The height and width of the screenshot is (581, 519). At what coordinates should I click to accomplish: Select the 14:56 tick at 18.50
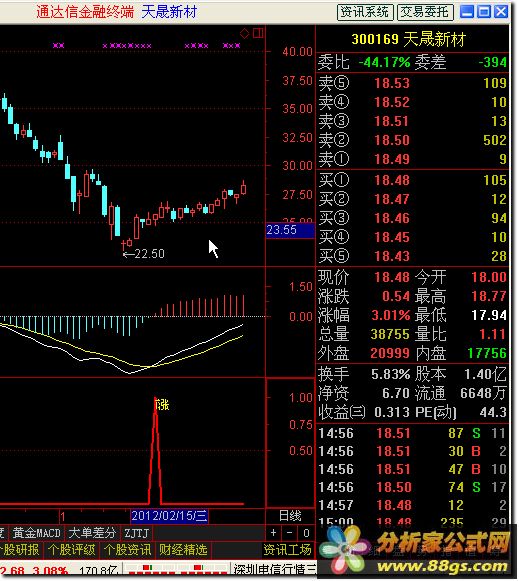click(412, 487)
